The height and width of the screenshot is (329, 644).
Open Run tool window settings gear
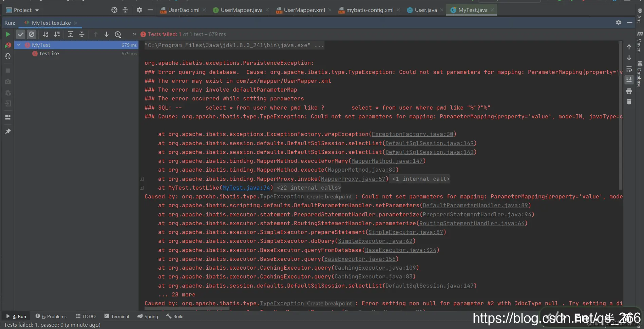619,22
